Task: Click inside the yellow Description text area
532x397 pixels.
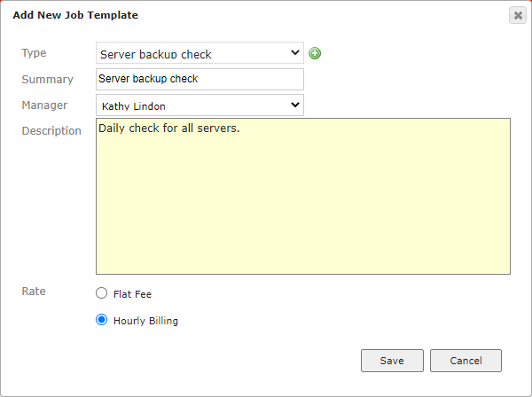Action: (x=303, y=197)
